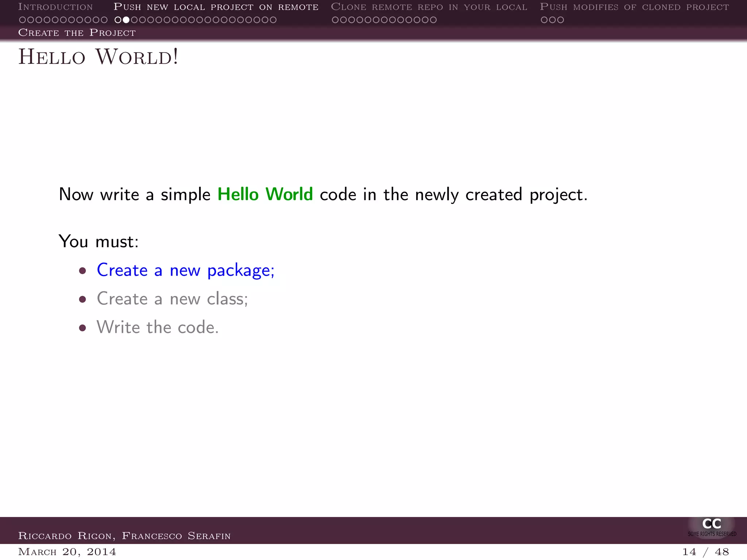Click the 'Write the code.' bullet
Viewport: 747px width, 560px height.
(x=158, y=327)
